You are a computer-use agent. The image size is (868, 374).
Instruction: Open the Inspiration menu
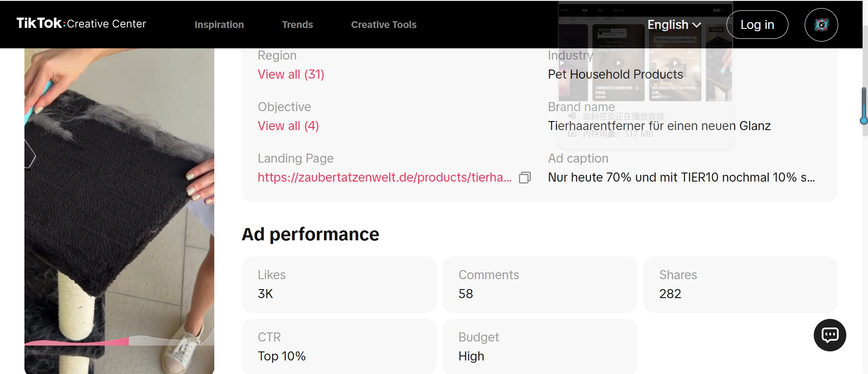(219, 25)
